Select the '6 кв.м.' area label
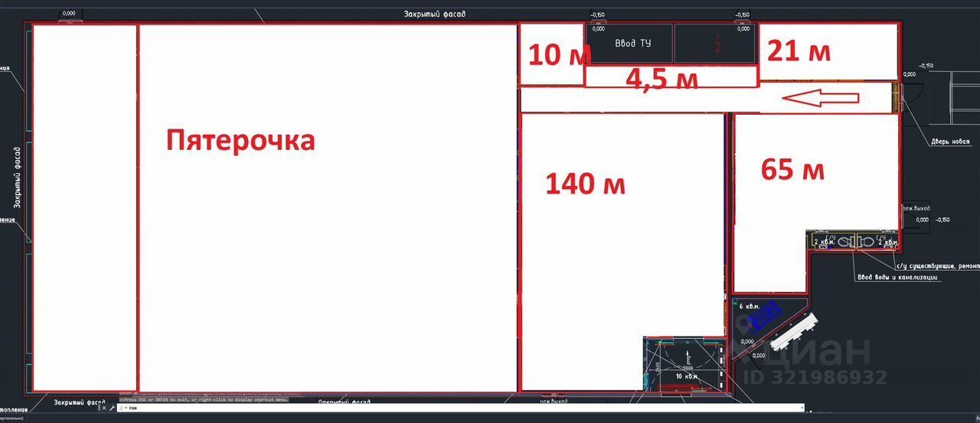This screenshot has height=423, width=980. pos(750,306)
